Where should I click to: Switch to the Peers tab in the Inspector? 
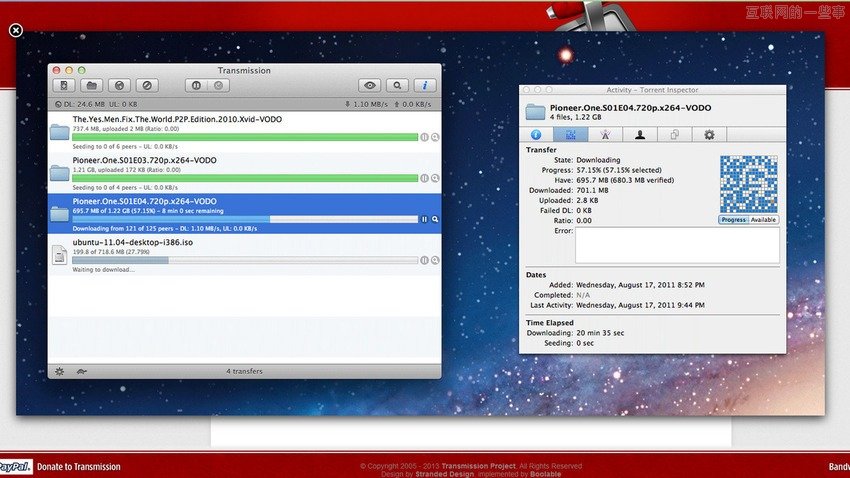coord(639,134)
